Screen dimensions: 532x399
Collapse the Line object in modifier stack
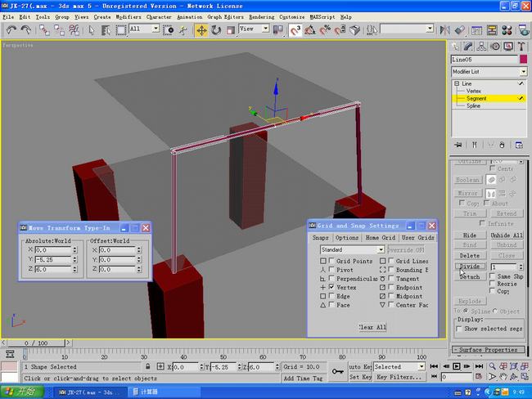[457, 83]
